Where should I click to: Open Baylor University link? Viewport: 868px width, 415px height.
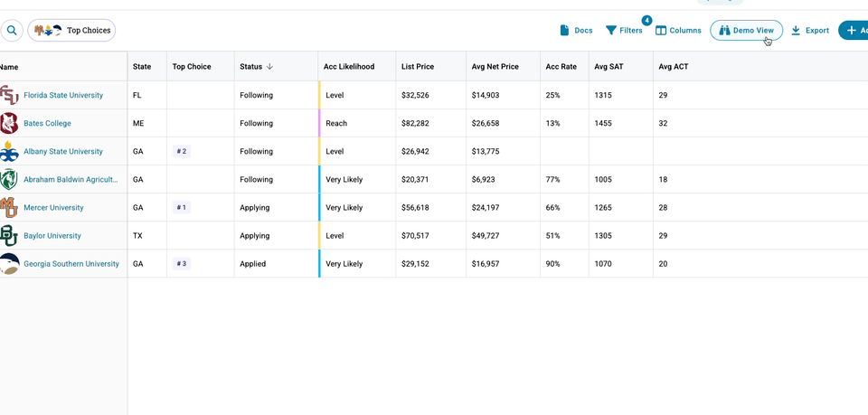click(x=52, y=236)
